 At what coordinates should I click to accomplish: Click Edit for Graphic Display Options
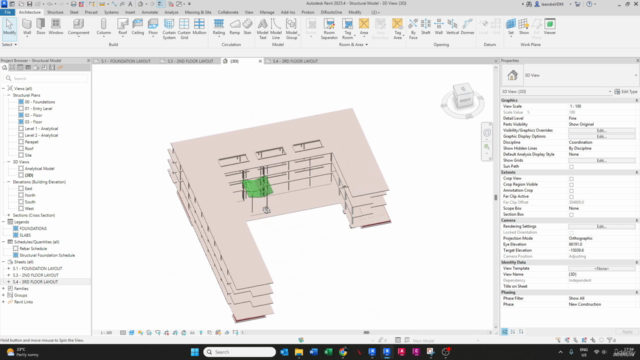602,136
